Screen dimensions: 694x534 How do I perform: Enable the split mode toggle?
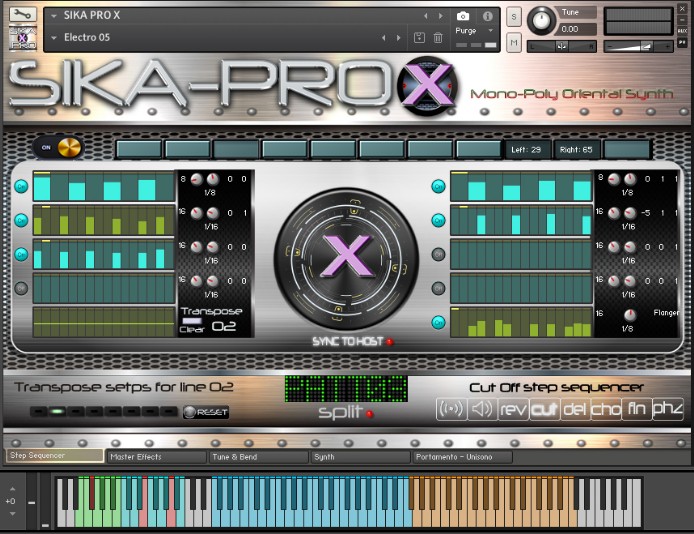pyautogui.click(x=370, y=413)
